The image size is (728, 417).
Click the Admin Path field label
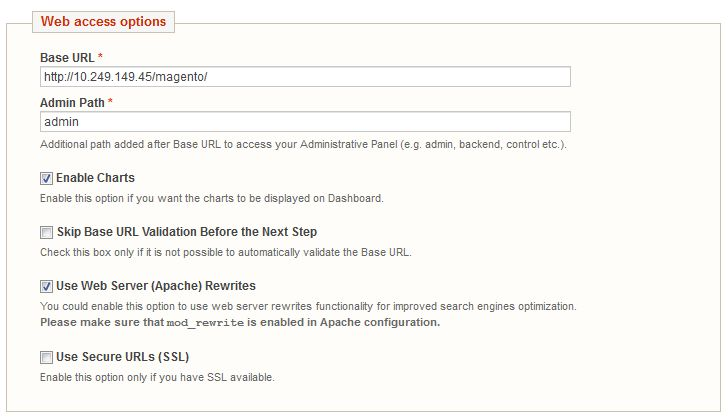pos(72,103)
